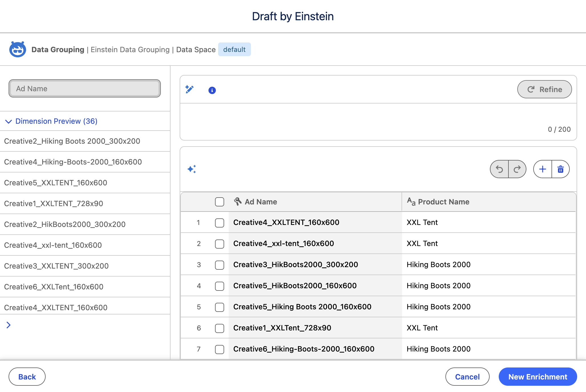
Task: Click the key icon beside Ad Name
Action: point(238,202)
